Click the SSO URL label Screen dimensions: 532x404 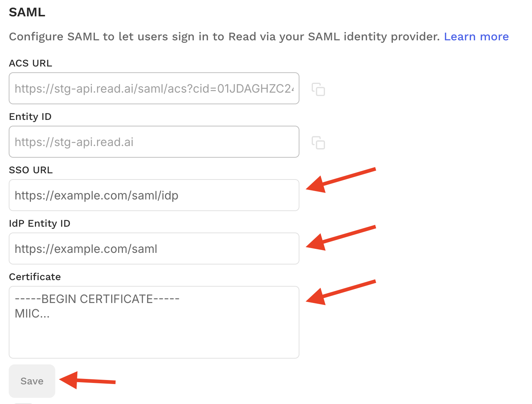click(31, 170)
